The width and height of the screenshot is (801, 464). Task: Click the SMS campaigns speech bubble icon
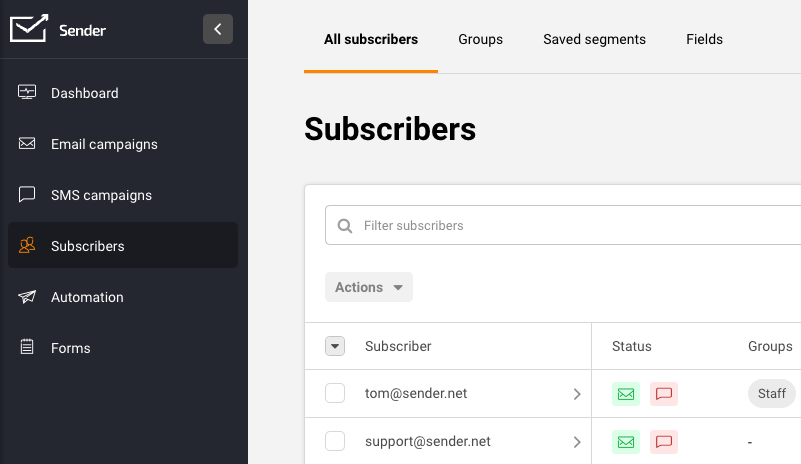[27, 195]
